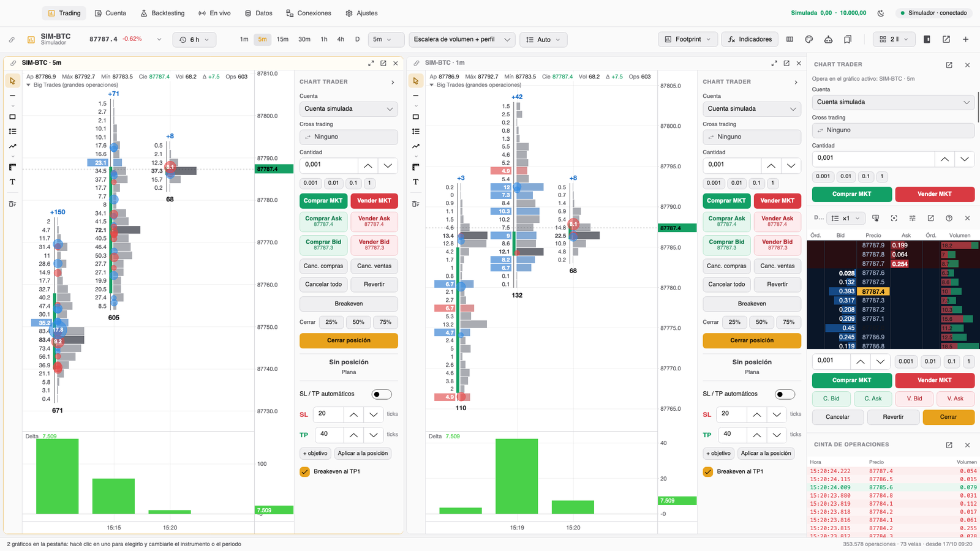980x551 pixels.
Task: Select the 15m timeframe button
Action: [x=282, y=39]
